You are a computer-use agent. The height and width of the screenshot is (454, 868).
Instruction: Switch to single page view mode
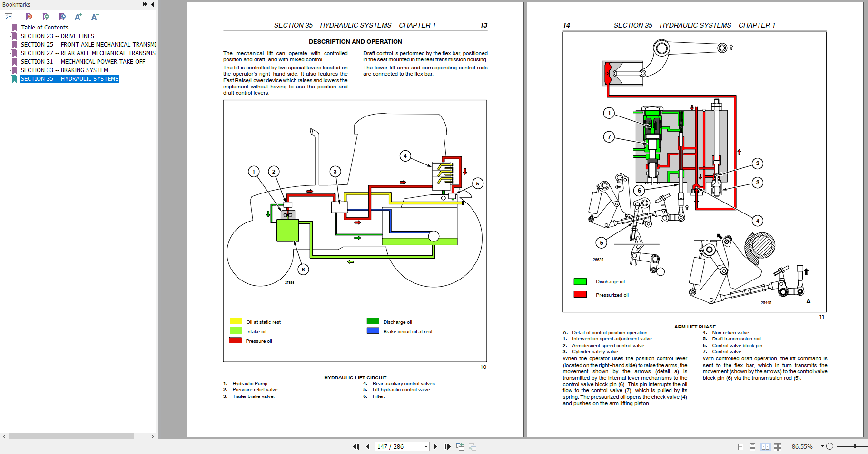coord(740,446)
